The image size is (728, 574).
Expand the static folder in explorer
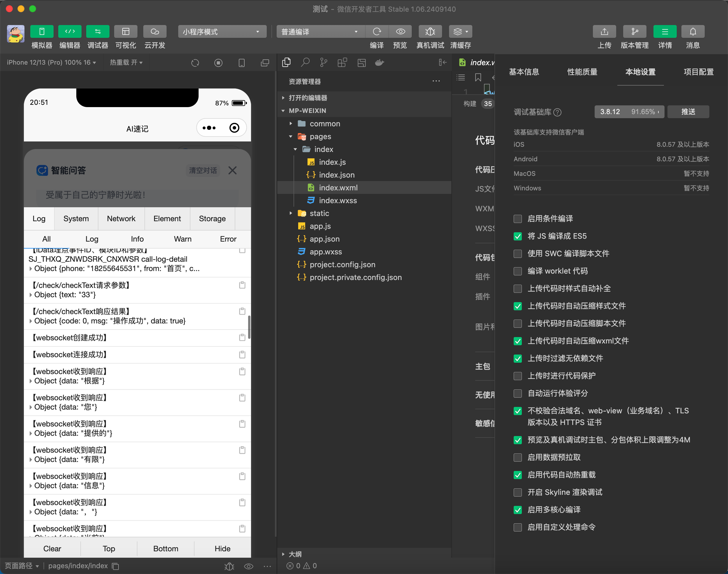[x=319, y=213]
